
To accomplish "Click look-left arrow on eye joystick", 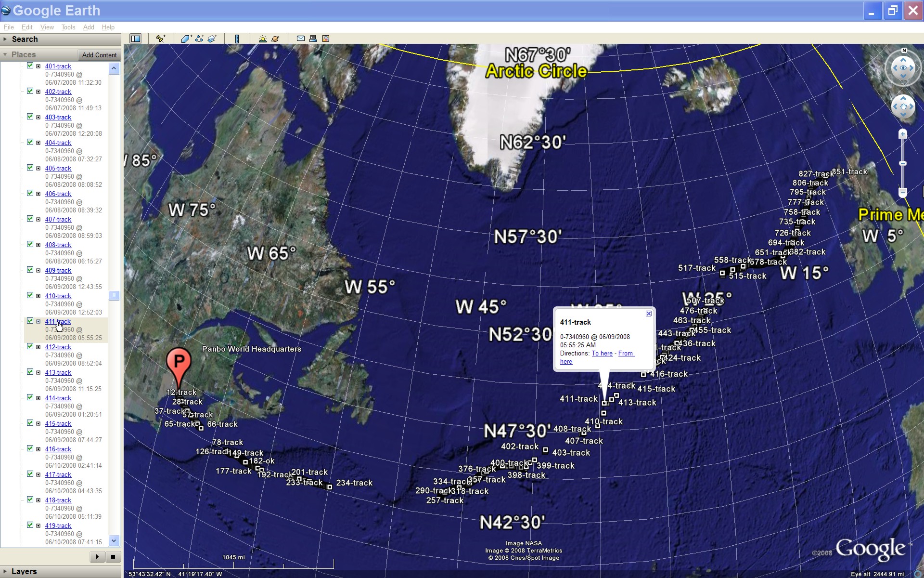I will pos(895,68).
